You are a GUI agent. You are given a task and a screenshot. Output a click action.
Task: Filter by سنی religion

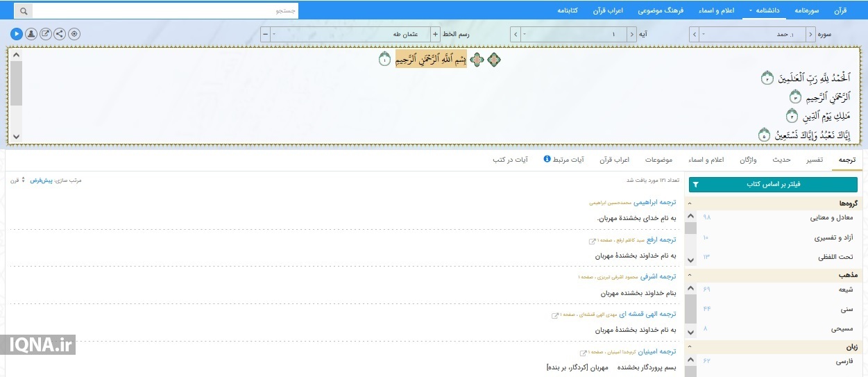(846, 309)
